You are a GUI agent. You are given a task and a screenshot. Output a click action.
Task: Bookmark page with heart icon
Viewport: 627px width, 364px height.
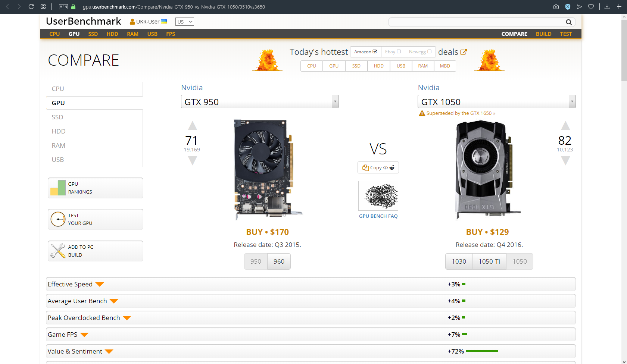(x=591, y=7)
